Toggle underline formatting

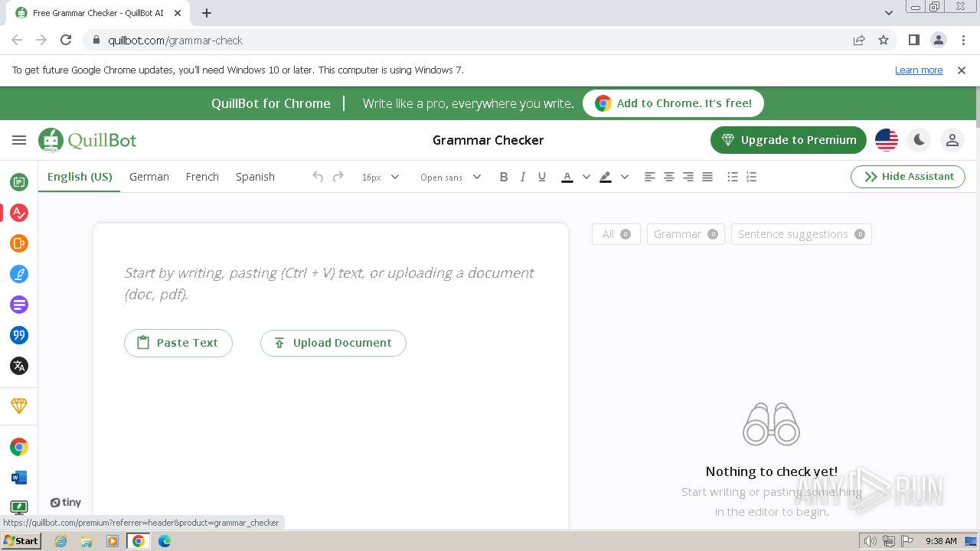pos(542,177)
